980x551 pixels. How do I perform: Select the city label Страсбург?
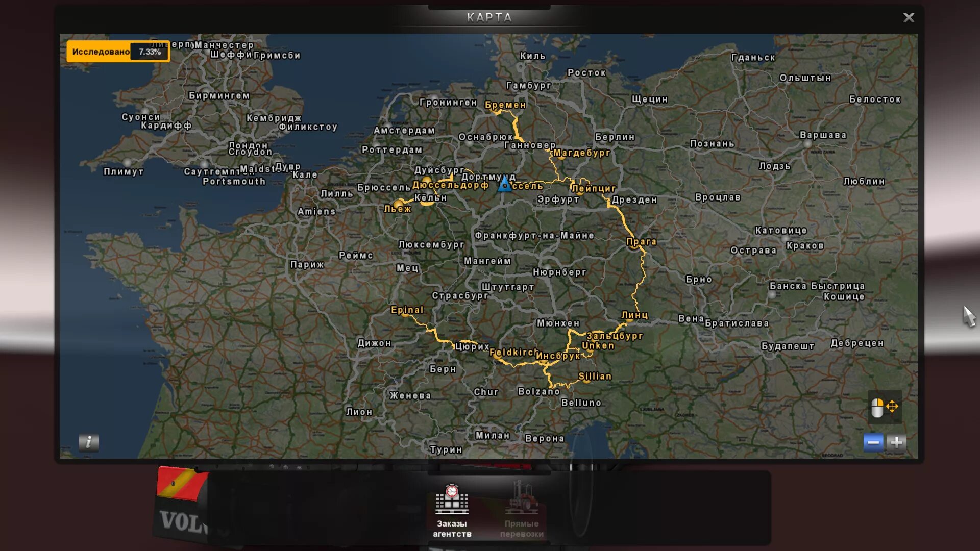pos(460,296)
